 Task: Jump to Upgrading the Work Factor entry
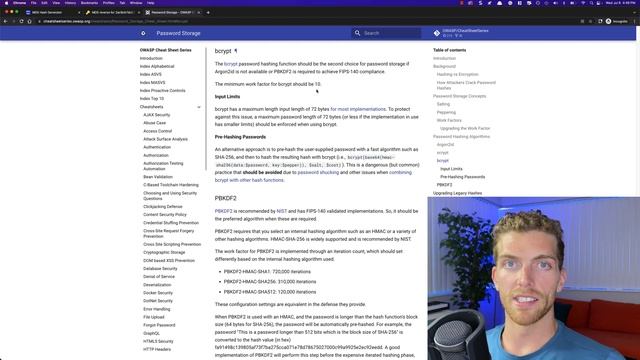click(x=465, y=129)
